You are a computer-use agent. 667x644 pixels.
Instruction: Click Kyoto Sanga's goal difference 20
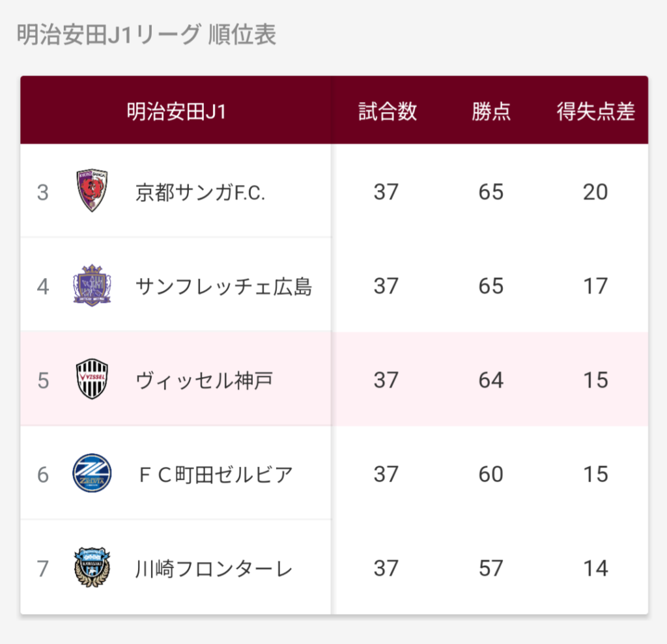pos(595,192)
